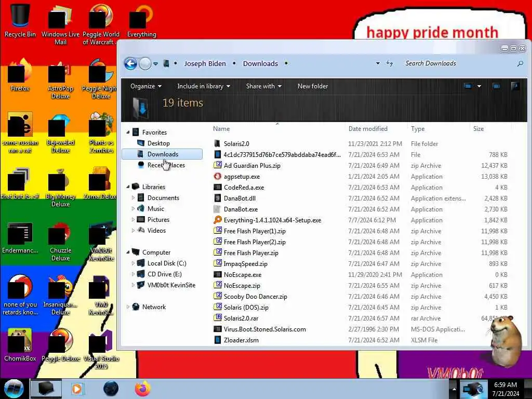Open the media player taskbar icon

click(77, 389)
